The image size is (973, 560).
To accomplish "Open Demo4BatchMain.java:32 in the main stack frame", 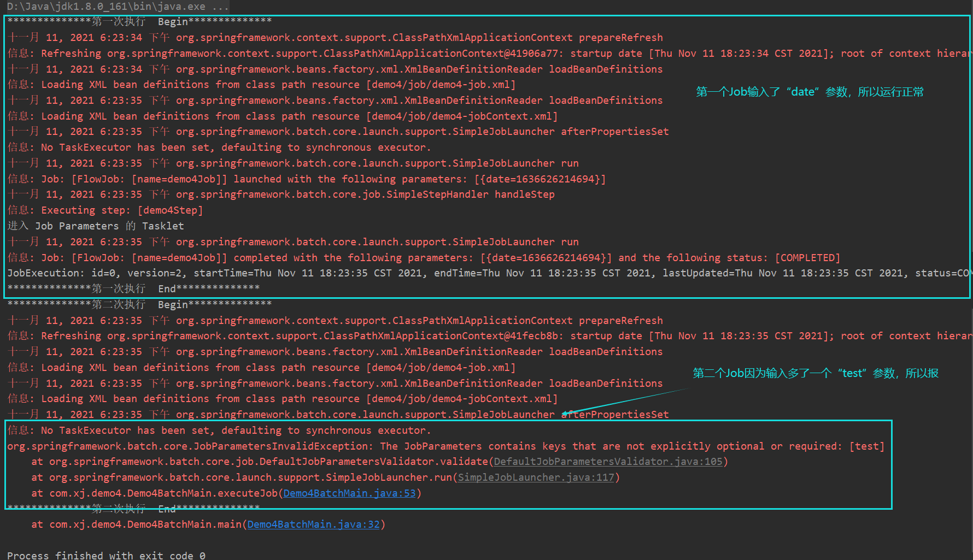I will point(313,524).
